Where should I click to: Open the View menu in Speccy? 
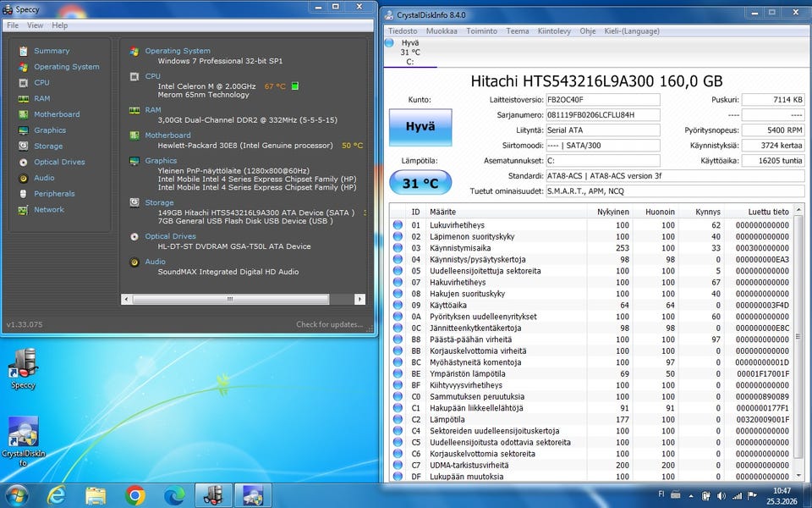pyautogui.click(x=35, y=25)
